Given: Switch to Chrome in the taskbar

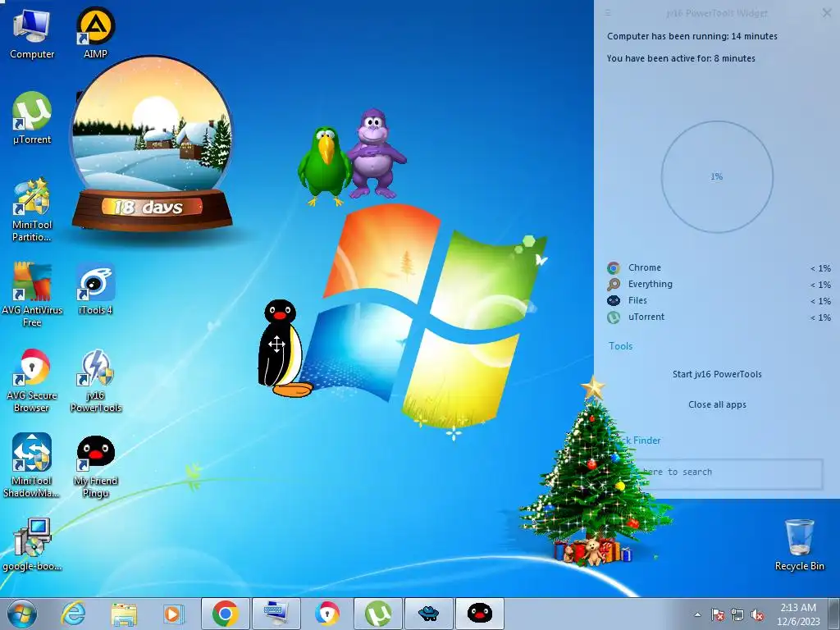Looking at the screenshot, I should 226,614.
